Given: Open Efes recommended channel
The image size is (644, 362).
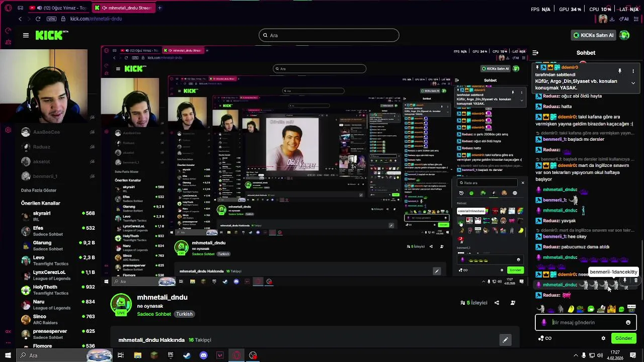Looking at the screenshot, I should pyautogui.click(x=58, y=231).
